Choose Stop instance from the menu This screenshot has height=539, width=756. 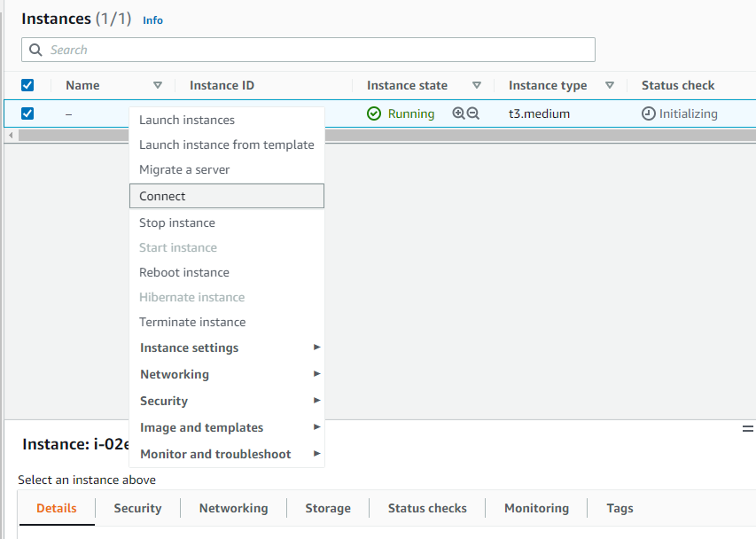[x=177, y=223]
